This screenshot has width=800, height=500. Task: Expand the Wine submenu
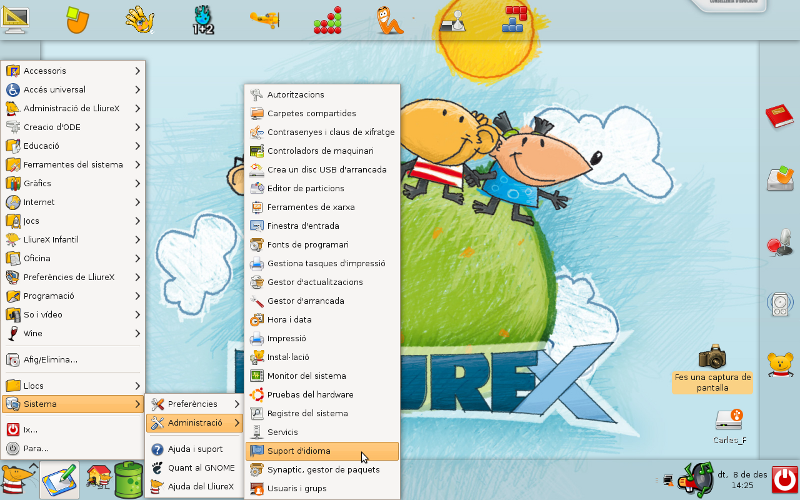click(73, 333)
